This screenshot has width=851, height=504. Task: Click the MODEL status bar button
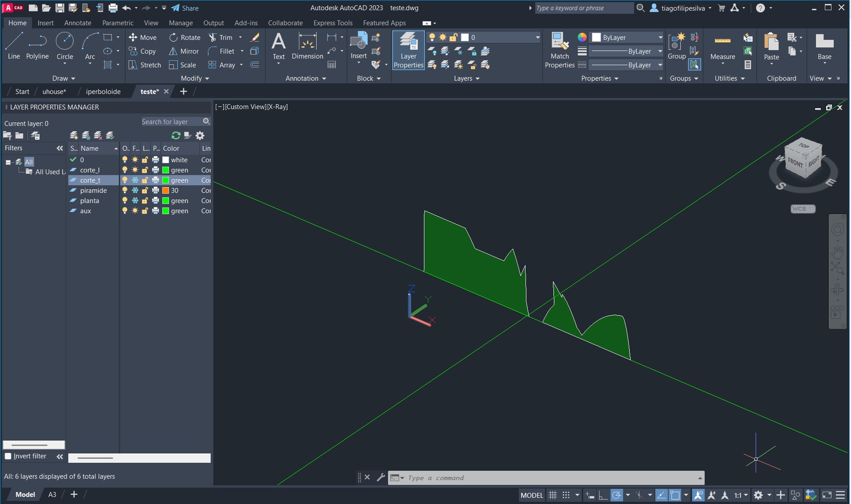[x=532, y=495]
